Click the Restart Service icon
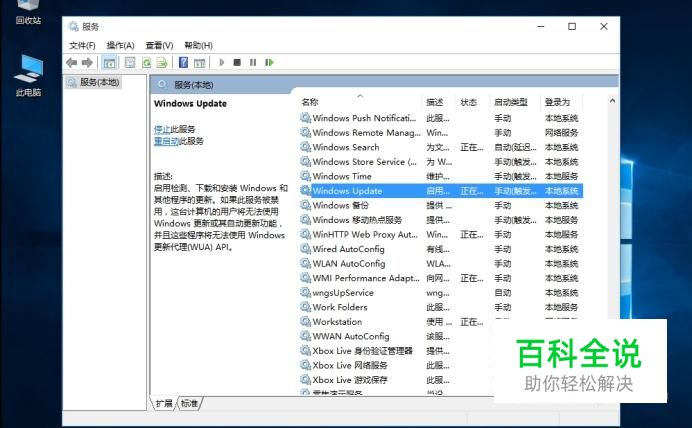692x428 pixels. 269,63
